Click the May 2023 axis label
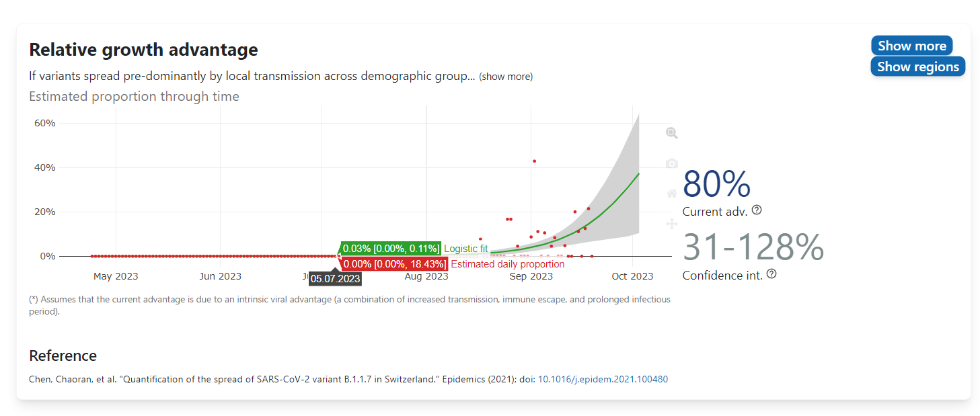The image size is (980, 416). point(116,276)
